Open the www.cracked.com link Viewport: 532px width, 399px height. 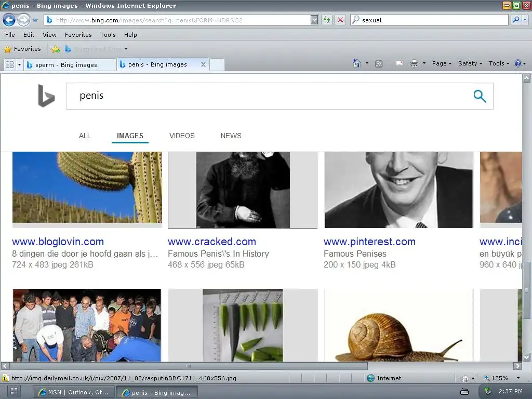click(212, 242)
